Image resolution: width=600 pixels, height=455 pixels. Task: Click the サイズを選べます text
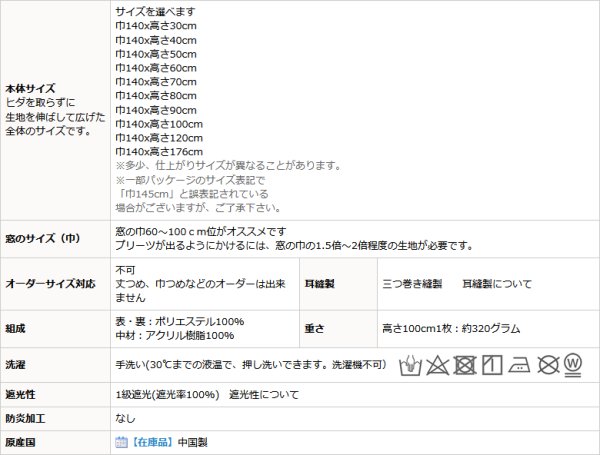155,12
